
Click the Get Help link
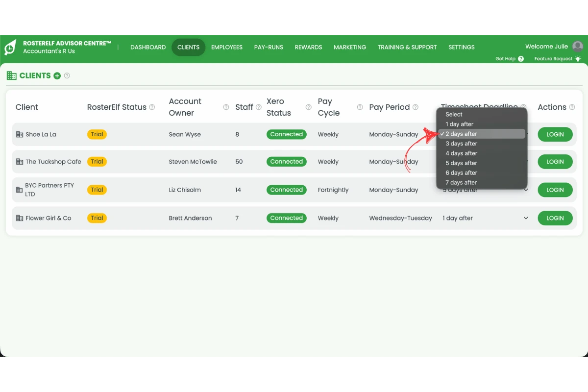tap(505, 59)
